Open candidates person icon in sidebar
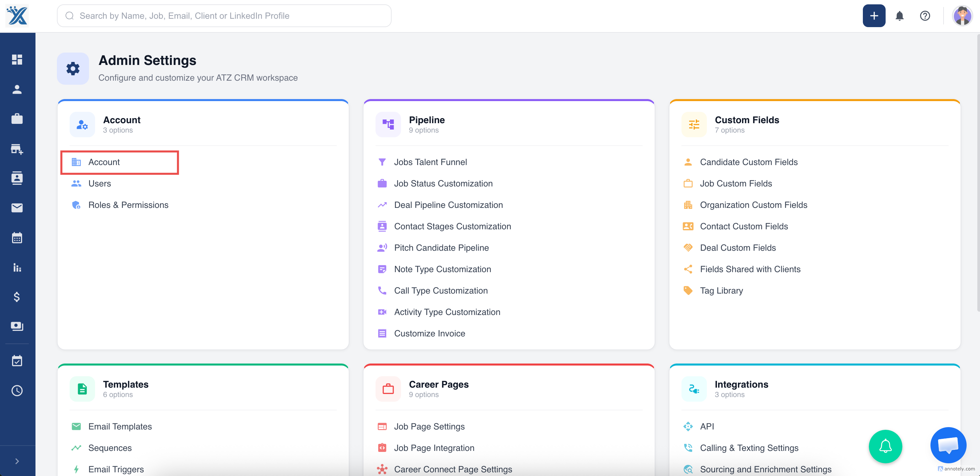Image resolution: width=980 pixels, height=476 pixels. point(17,89)
